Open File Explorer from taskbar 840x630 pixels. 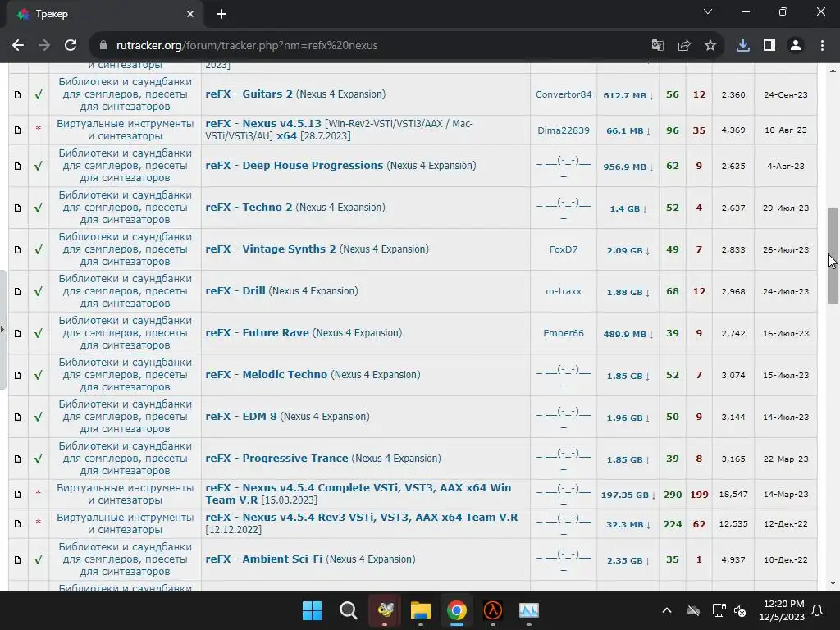(421, 610)
